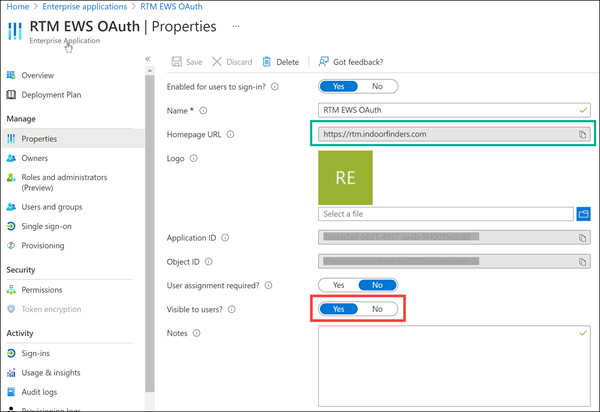Image resolution: width=600 pixels, height=412 pixels.
Task: Click the Permissions hierarchy icon
Action: (x=11, y=290)
